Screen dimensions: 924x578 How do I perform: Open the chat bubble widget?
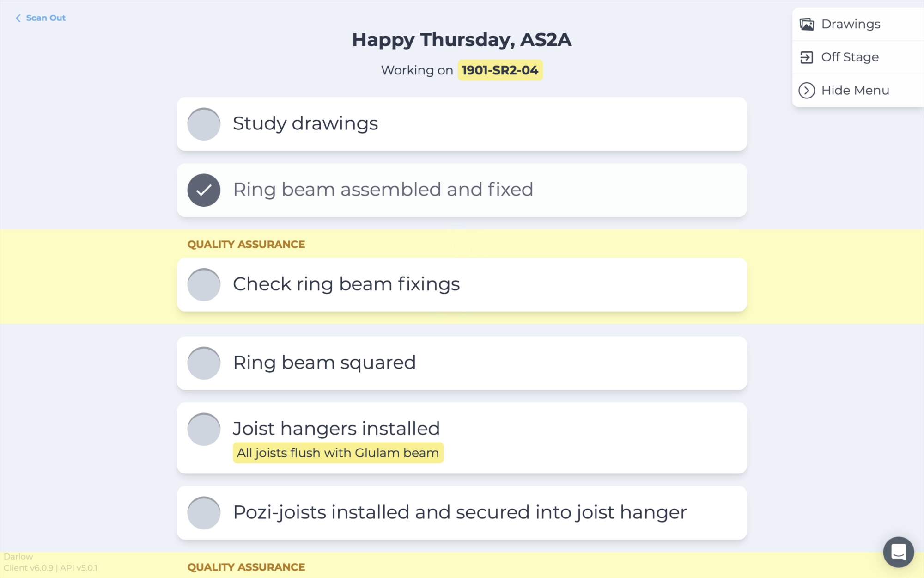coord(898,552)
